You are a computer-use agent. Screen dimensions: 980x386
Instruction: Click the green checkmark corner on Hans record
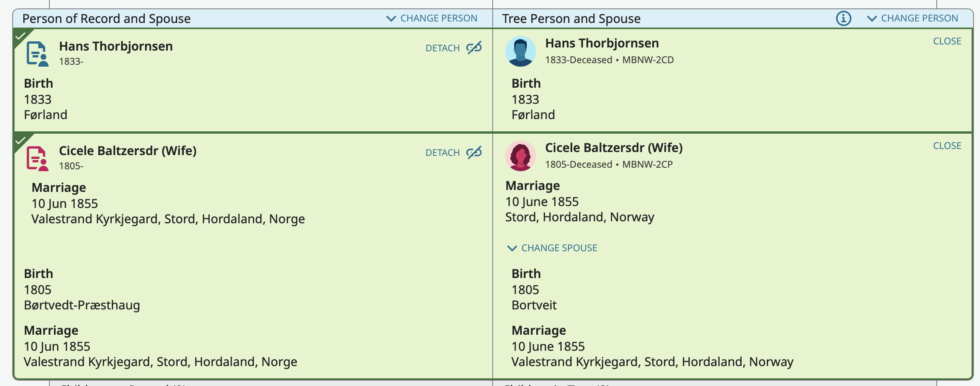click(x=20, y=36)
